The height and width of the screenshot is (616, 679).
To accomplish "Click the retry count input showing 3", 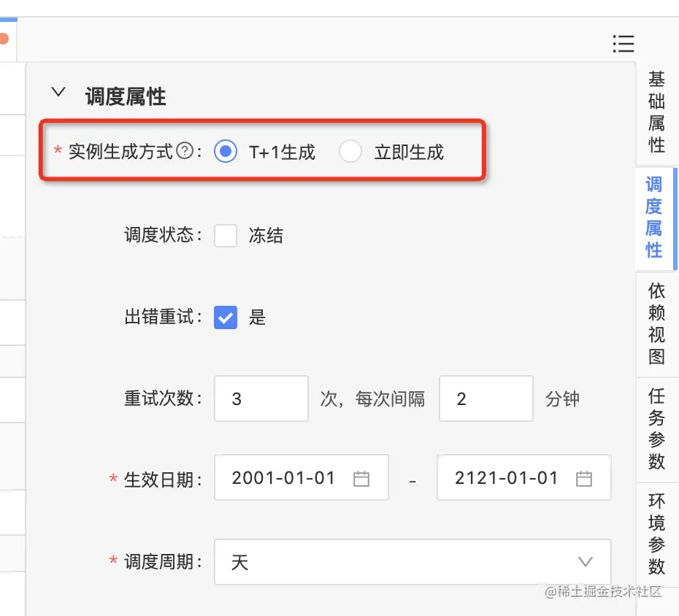I will pyautogui.click(x=261, y=399).
